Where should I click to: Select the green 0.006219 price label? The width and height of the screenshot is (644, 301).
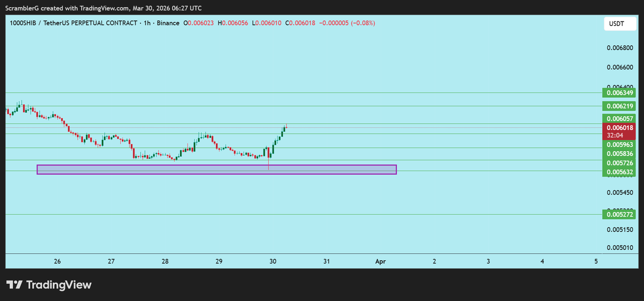tap(620, 106)
